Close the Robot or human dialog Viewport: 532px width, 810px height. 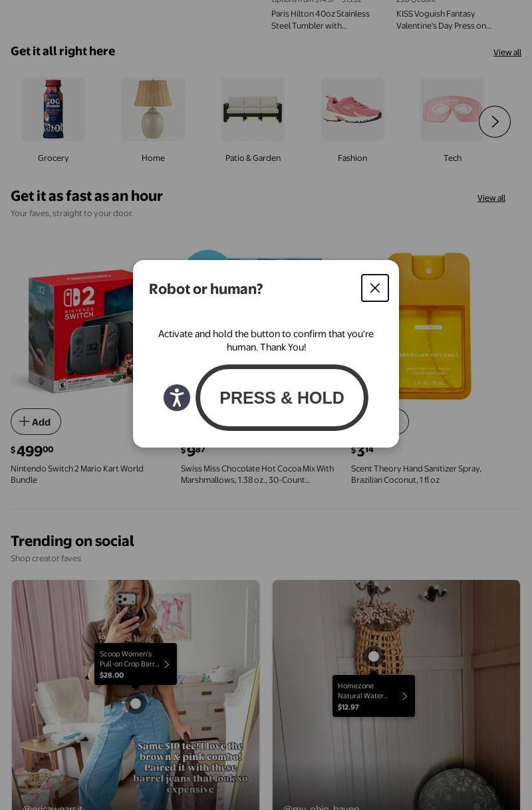(375, 288)
